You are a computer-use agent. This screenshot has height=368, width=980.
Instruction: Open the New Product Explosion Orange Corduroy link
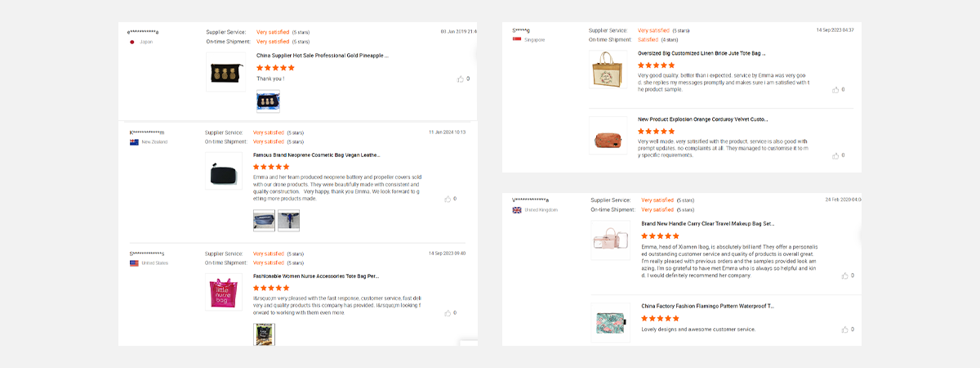point(702,119)
